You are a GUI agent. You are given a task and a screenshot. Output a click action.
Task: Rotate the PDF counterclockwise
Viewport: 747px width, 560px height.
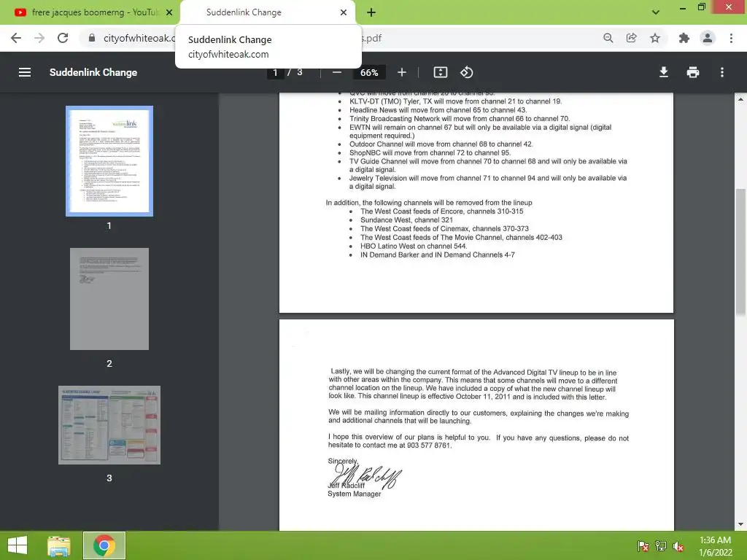tap(466, 72)
